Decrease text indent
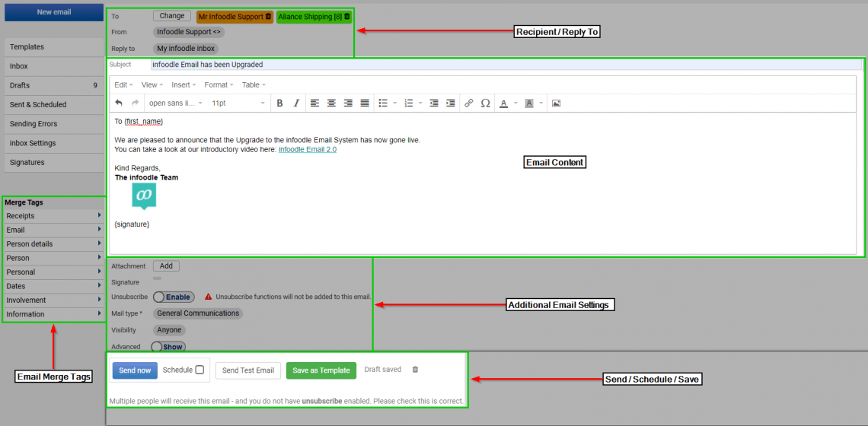 pyautogui.click(x=434, y=103)
